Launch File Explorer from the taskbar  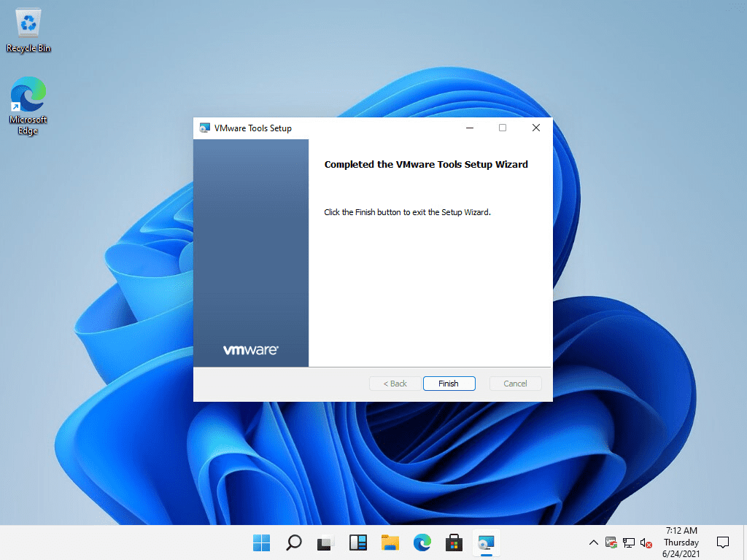(x=390, y=542)
